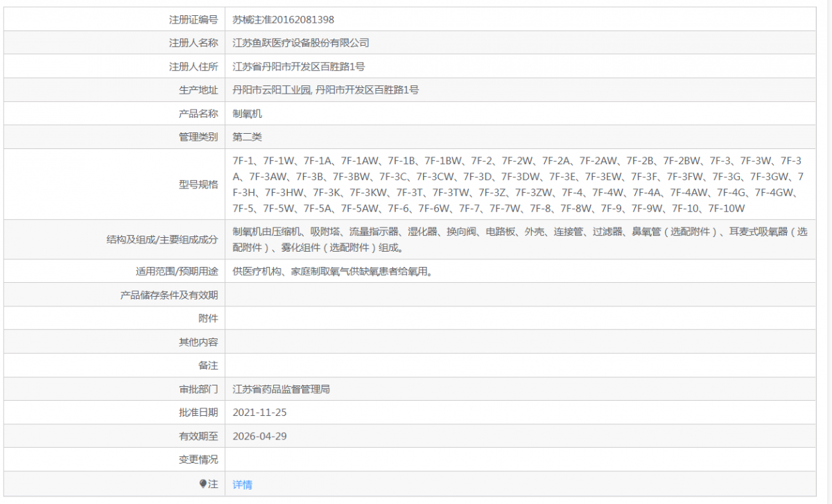Click the 变更情况 row label
Screen dimensions: 832x504
(x=198, y=460)
